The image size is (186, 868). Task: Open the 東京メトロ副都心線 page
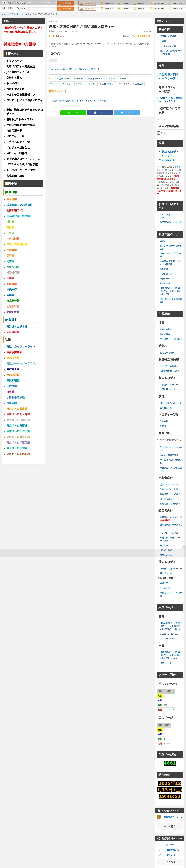pyautogui.click(x=18, y=454)
